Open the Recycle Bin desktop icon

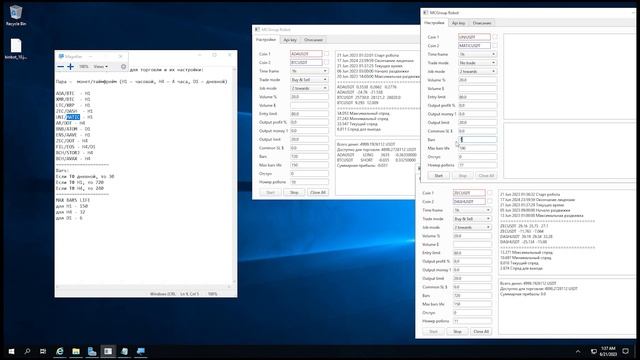pos(16,16)
